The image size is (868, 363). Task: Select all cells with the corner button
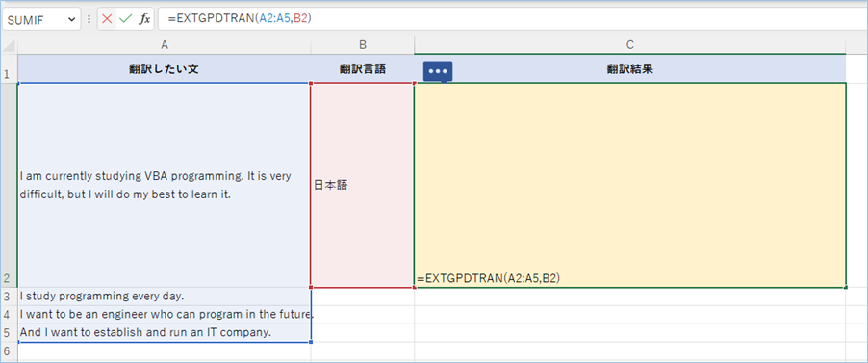(9, 46)
